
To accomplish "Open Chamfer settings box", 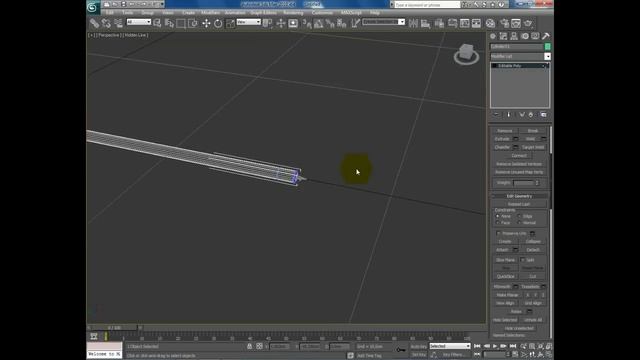I will 516,147.
